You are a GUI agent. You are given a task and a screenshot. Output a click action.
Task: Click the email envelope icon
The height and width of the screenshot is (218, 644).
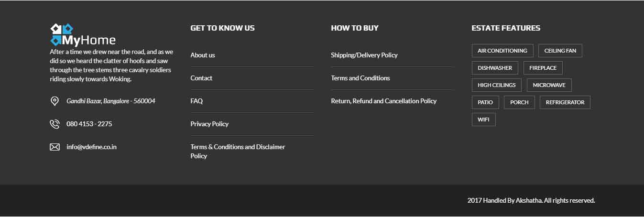pyautogui.click(x=55, y=147)
